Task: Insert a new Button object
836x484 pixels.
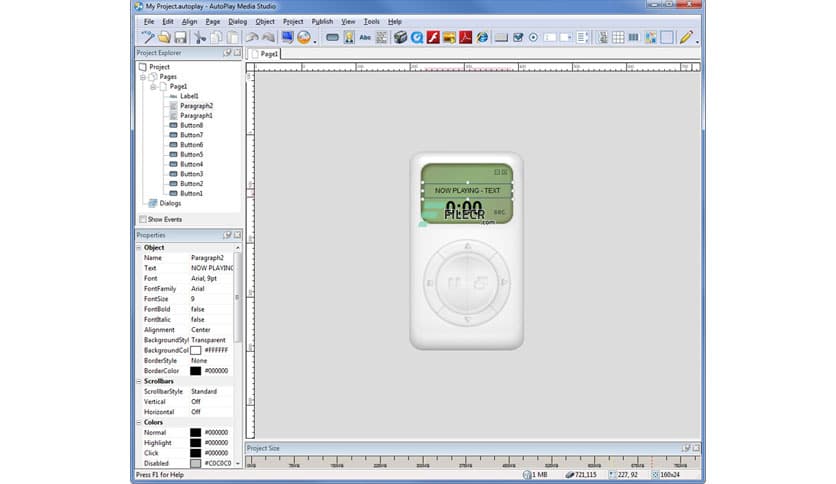Action: 332,37
